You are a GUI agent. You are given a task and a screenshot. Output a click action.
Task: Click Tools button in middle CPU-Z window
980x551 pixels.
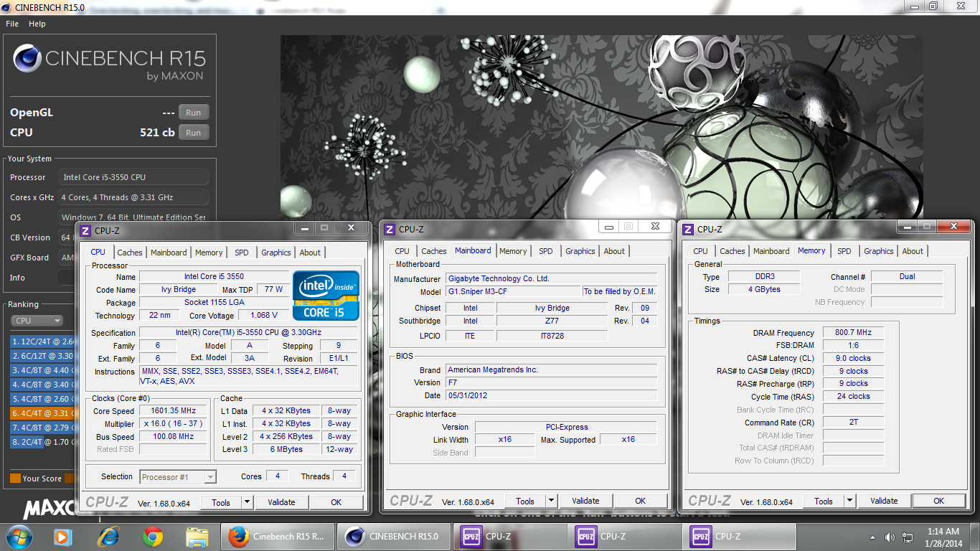pos(525,501)
